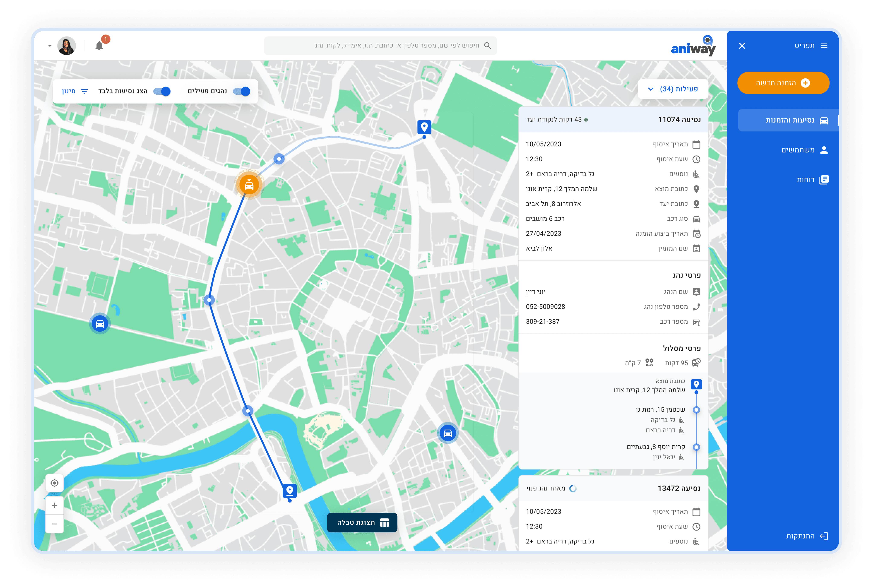The width and height of the screenshot is (873, 588).
Task: Click the פרטי נהג section heading
Action: (x=686, y=275)
